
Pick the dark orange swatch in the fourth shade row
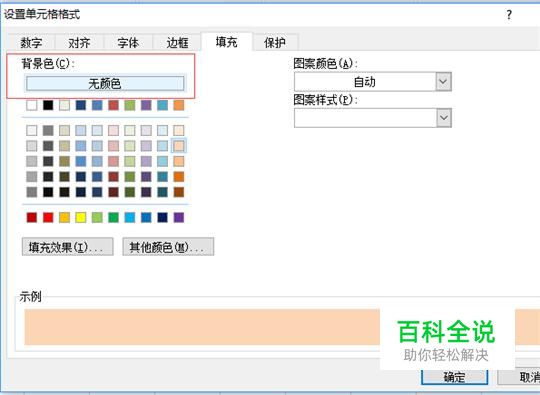[x=179, y=177]
